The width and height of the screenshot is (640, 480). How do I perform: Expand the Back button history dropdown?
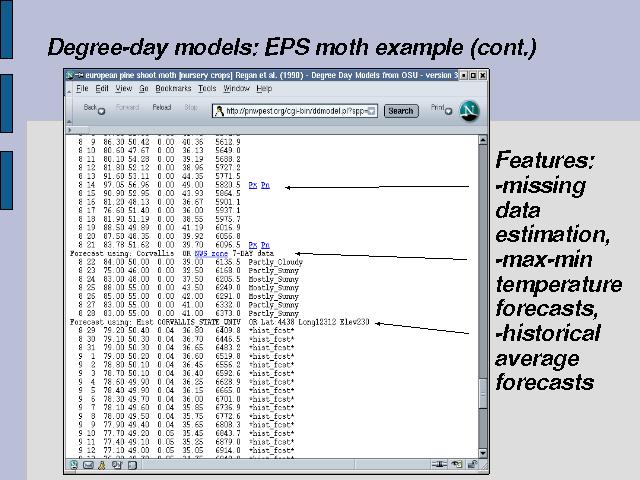coord(102,111)
